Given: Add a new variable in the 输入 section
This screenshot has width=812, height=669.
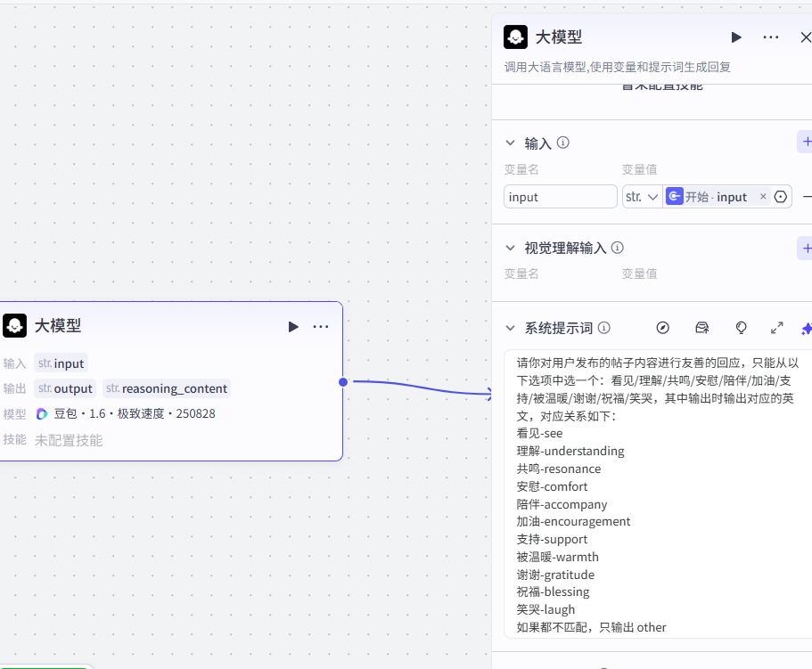Looking at the screenshot, I should click(x=806, y=142).
